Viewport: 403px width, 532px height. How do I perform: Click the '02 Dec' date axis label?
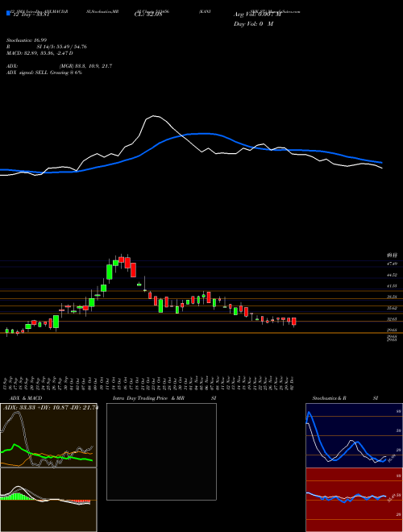(292, 382)
